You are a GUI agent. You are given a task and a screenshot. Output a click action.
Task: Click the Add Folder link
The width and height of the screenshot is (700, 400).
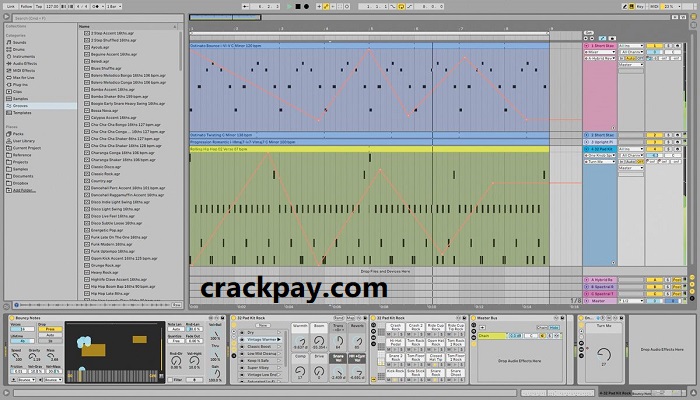23,190
